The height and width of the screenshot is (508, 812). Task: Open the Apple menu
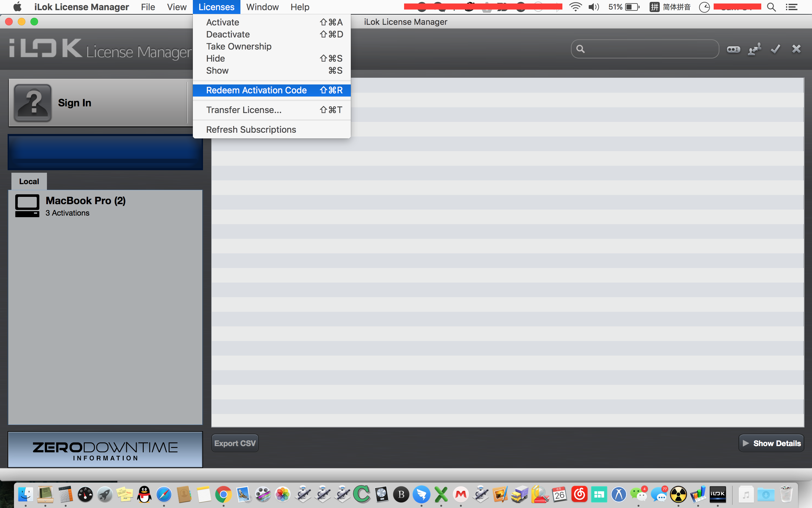tap(17, 7)
